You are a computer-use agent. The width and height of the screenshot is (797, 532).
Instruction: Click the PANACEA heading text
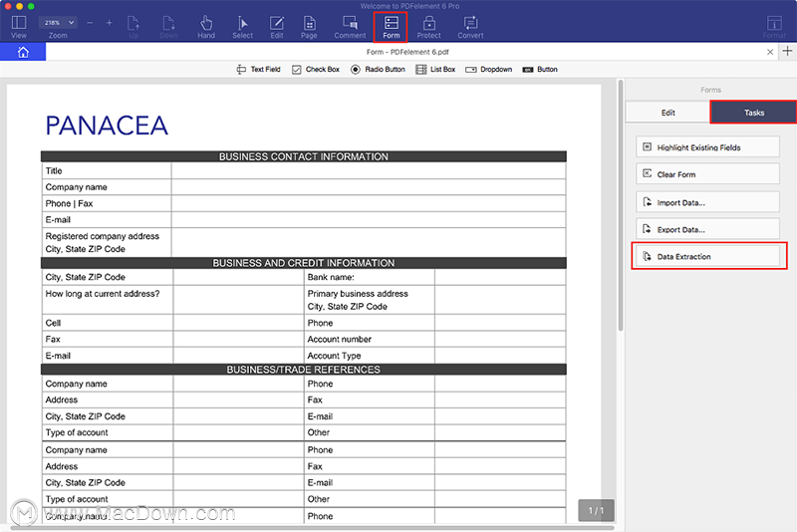pyautogui.click(x=107, y=126)
